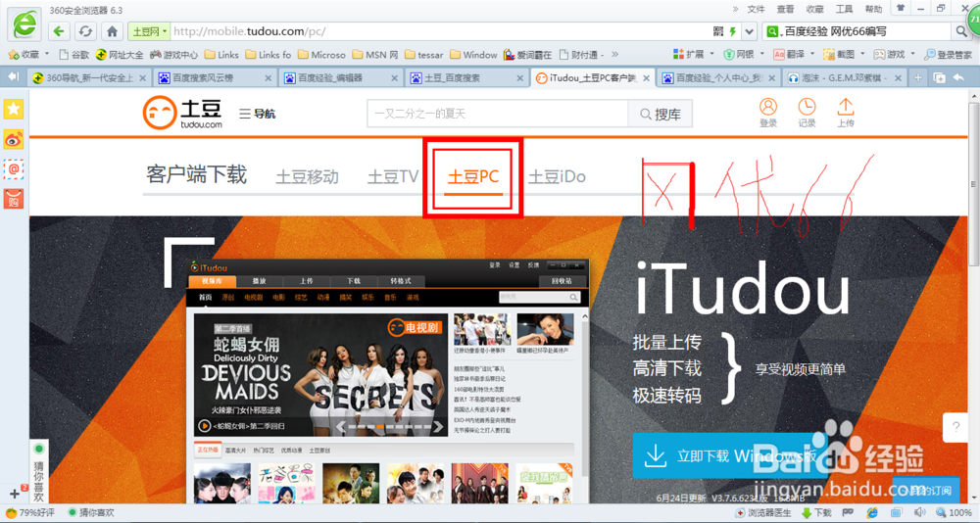
Task: Open a new tab with plus button
Action: tap(917, 77)
